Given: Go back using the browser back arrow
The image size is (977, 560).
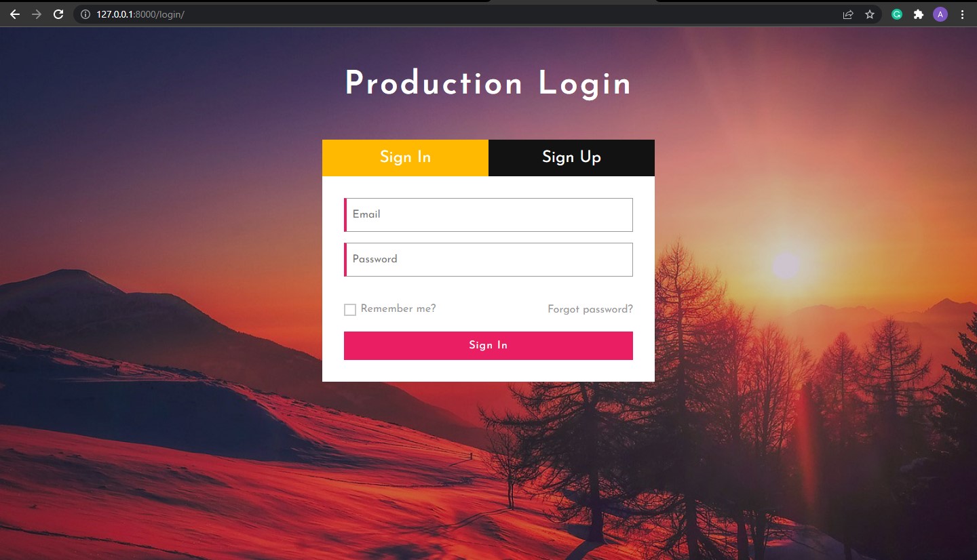Looking at the screenshot, I should [x=15, y=14].
